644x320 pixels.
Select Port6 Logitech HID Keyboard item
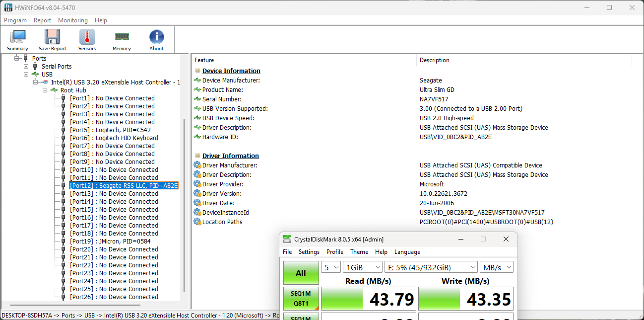point(114,138)
